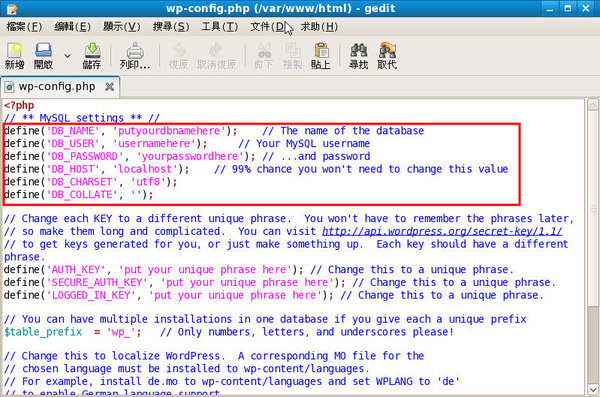Click on 'yourpasswordhere' value text
Screen dimensions: 600x397
click(x=190, y=156)
